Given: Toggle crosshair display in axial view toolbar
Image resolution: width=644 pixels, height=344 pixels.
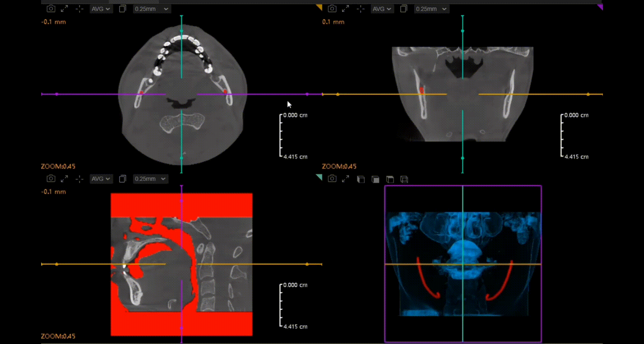Looking at the screenshot, I should pos(79,9).
